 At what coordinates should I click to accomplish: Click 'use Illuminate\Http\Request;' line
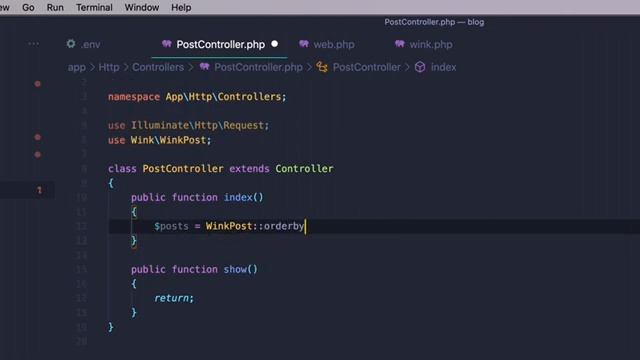189,125
